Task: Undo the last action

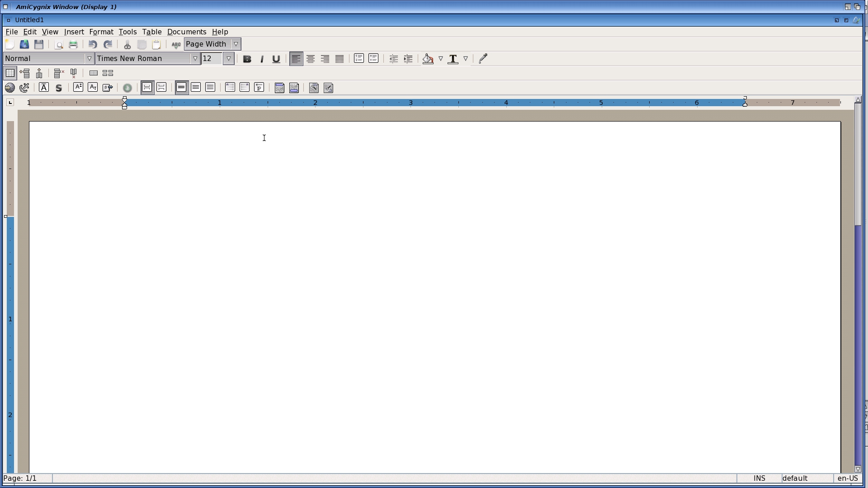Action: click(93, 44)
